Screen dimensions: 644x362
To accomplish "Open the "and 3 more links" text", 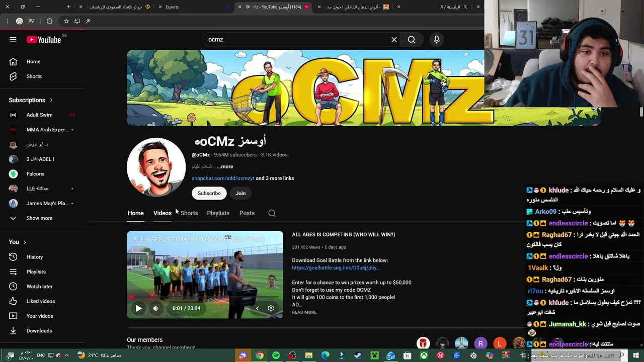I will click(275, 178).
